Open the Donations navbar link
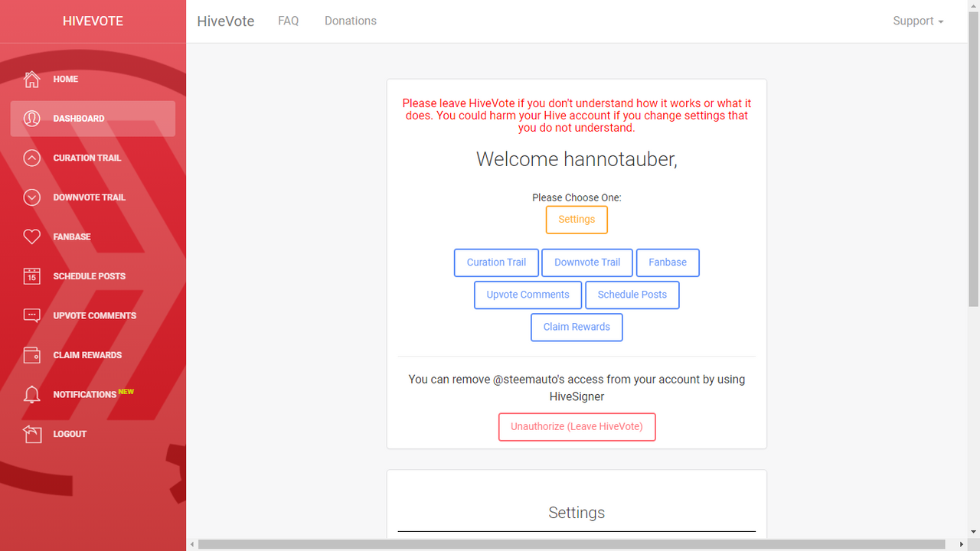980x551 pixels. (351, 21)
